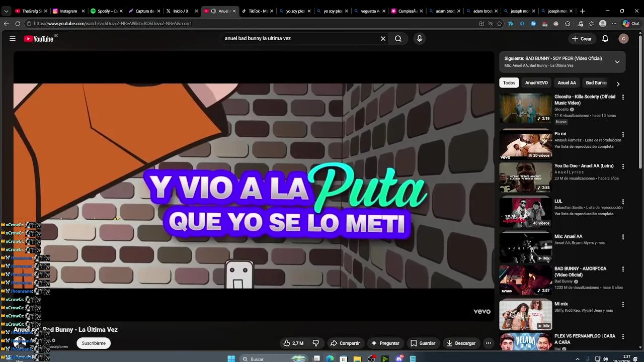Viewport: 644px width, 362px height.
Task: Open the YouTube guide hamburger menu
Action: (x=13, y=39)
